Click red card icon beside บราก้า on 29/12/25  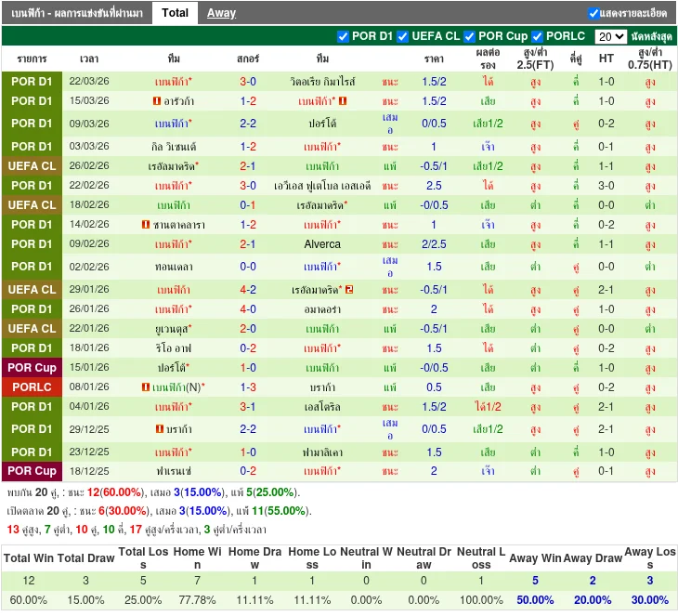pos(160,429)
